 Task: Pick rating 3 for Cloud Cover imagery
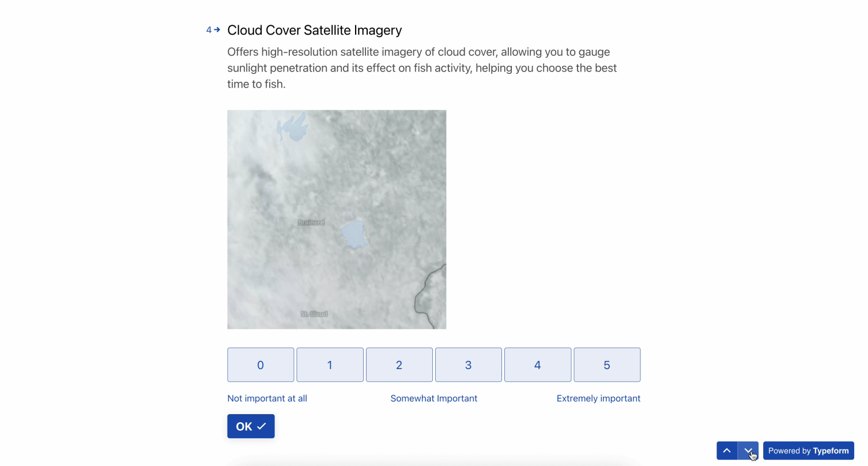click(x=469, y=364)
